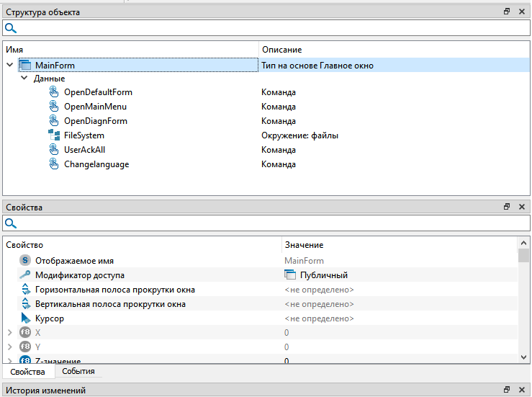532x397 pixels.
Task: Close the История изменений panel
Action: tap(521, 391)
